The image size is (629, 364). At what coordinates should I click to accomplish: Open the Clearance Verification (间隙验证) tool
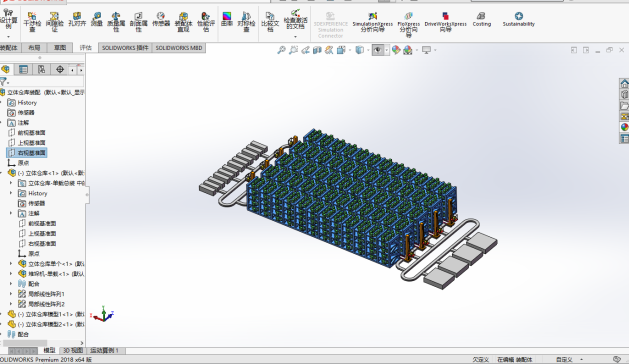(55, 22)
